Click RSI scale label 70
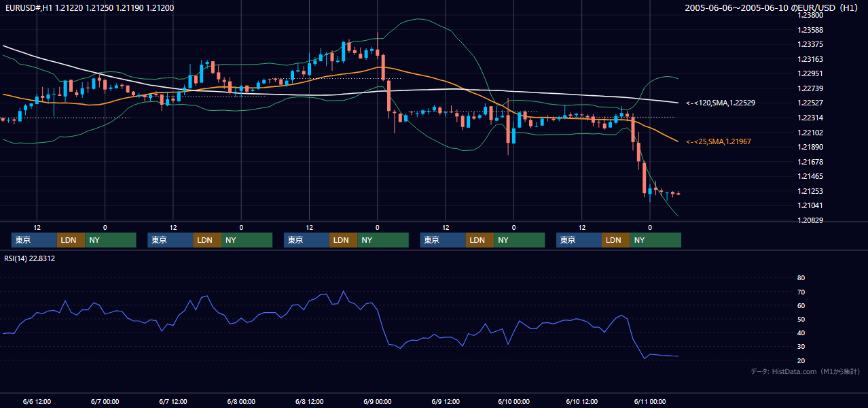 (801, 292)
